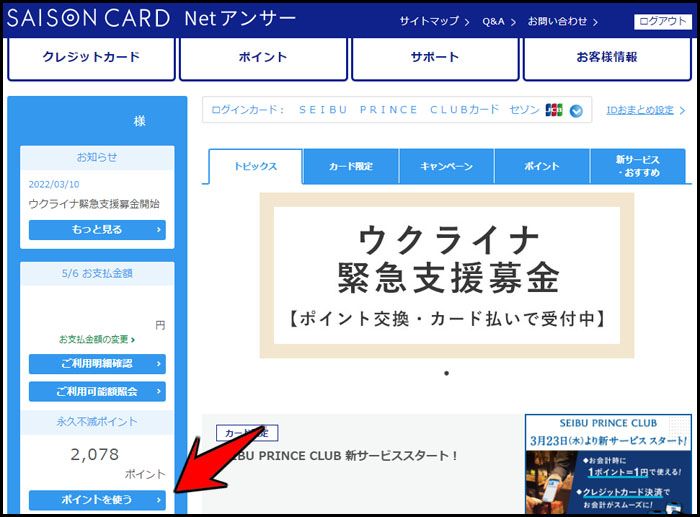
Task: Click the JCB card brand icon
Action: click(x=554, y=110)
